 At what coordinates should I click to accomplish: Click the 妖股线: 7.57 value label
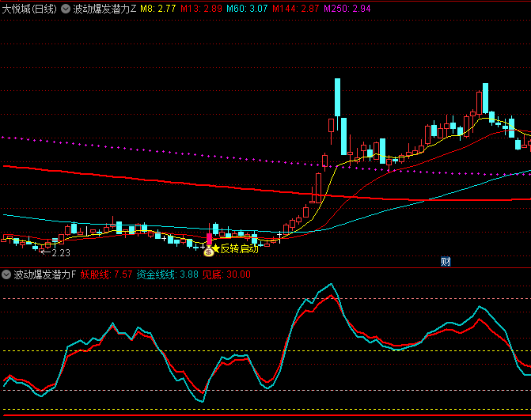(106, 274)
